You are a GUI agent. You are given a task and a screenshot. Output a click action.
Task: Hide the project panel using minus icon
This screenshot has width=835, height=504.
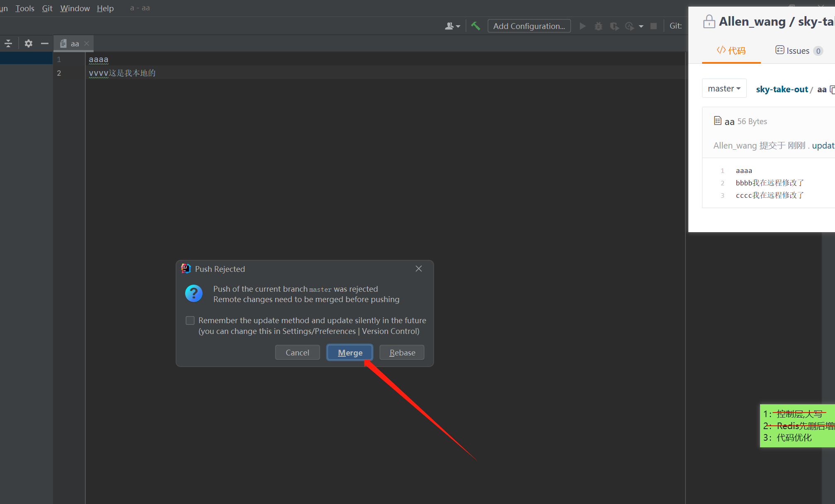(x=44, y=43)
